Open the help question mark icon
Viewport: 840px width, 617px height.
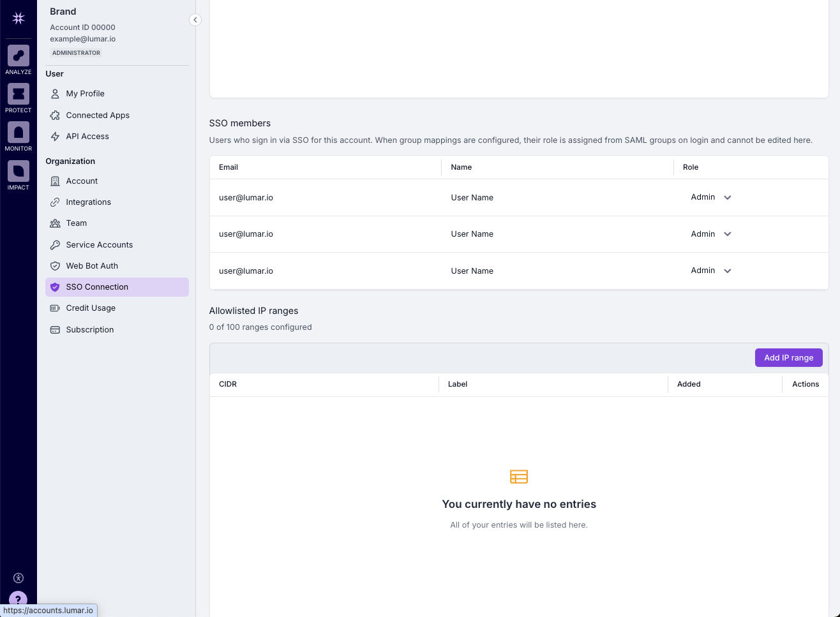(x=18, y=600)
